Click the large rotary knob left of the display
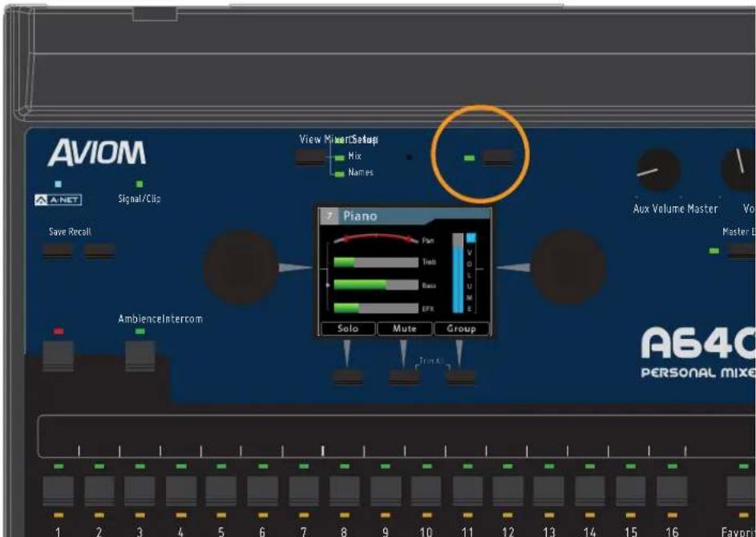The image size is (756, 537). [240, 267]
